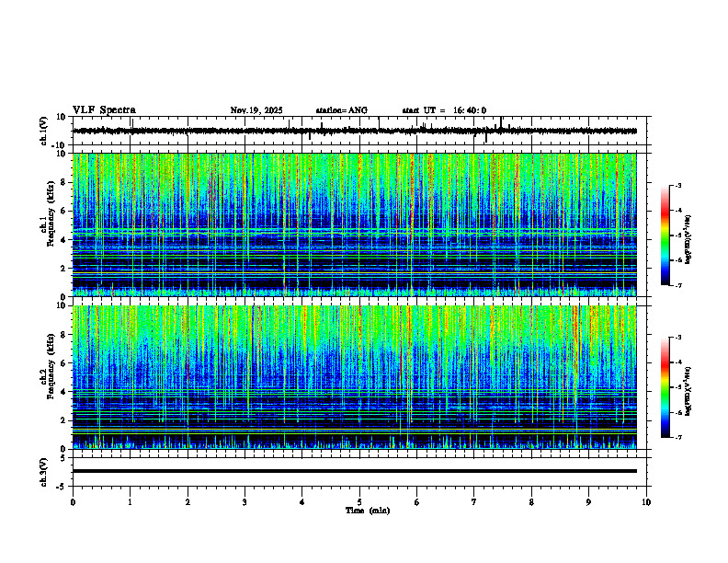Viewport: 728px width, 563px height.
Task: Click time-axis tick label "9"
Action: tap(588, 502)
